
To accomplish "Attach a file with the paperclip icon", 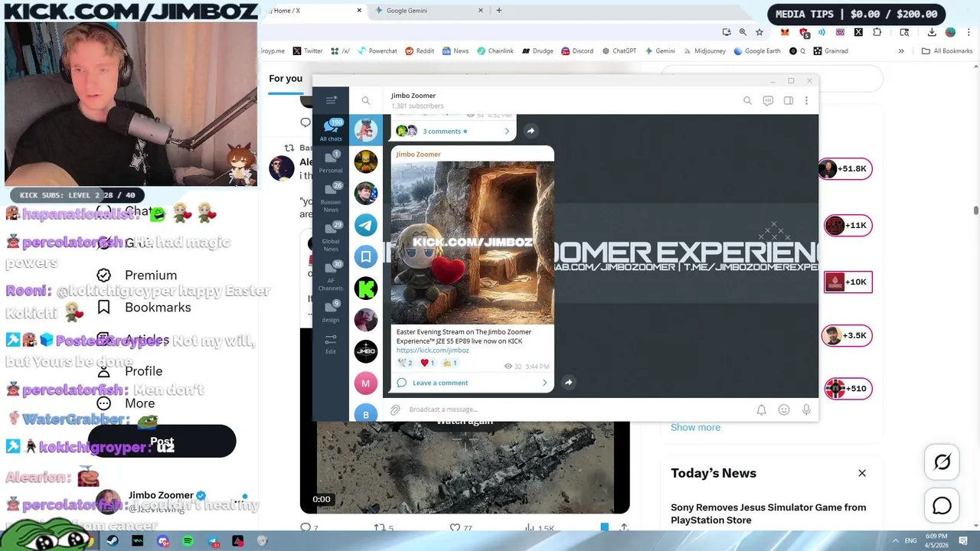I will coord(395,409).
